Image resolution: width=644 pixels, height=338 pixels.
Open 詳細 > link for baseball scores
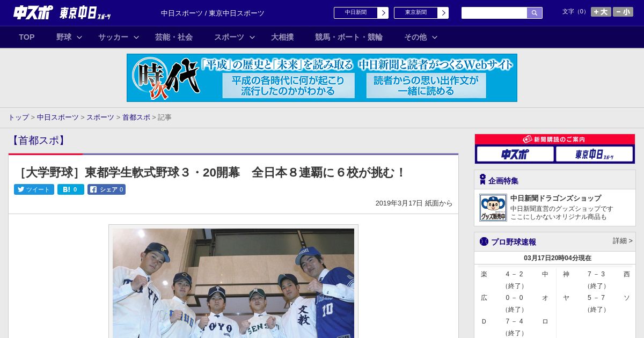623,241
